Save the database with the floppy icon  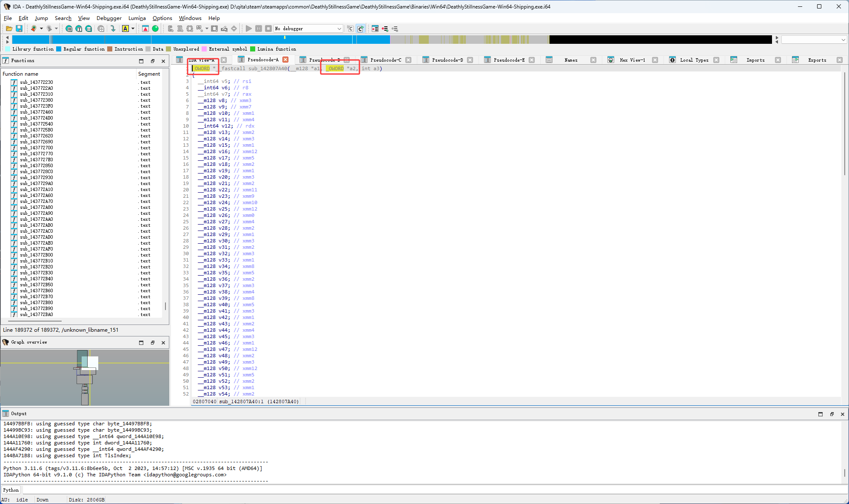(x=19, y=28)
